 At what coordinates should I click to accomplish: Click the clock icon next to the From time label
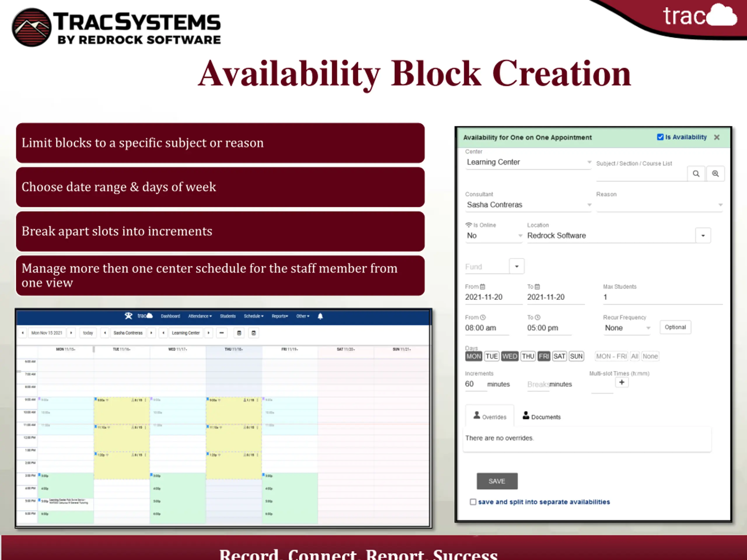pos(483,317)
